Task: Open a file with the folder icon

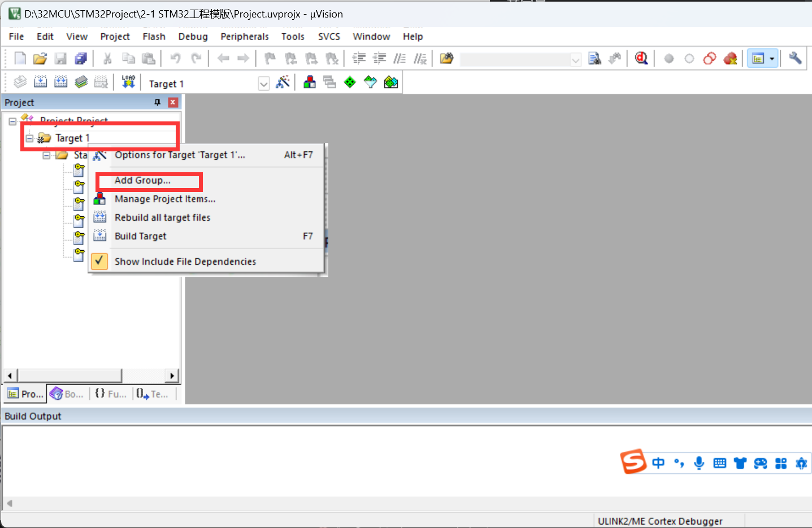Action: [x=40, y=58]
